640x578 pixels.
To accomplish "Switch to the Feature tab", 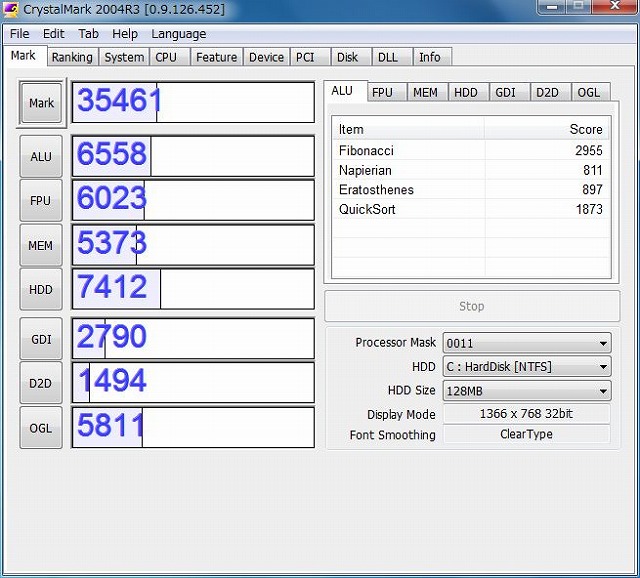I will point(216,57).
